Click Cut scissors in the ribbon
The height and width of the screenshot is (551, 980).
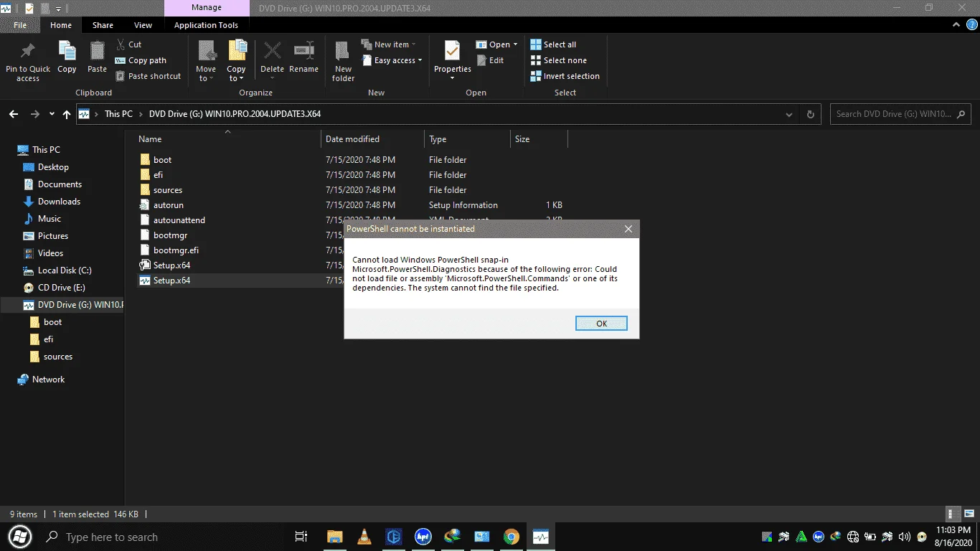click(129, 44)
